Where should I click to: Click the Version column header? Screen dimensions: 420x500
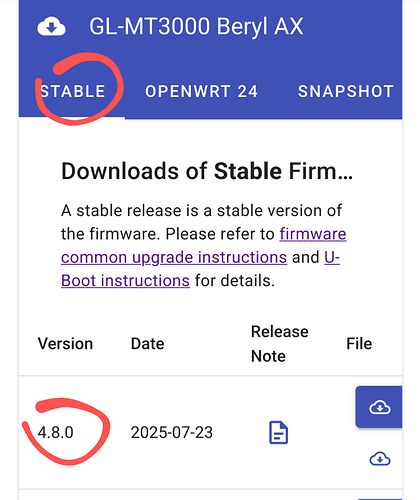click(x=65, y=344)
